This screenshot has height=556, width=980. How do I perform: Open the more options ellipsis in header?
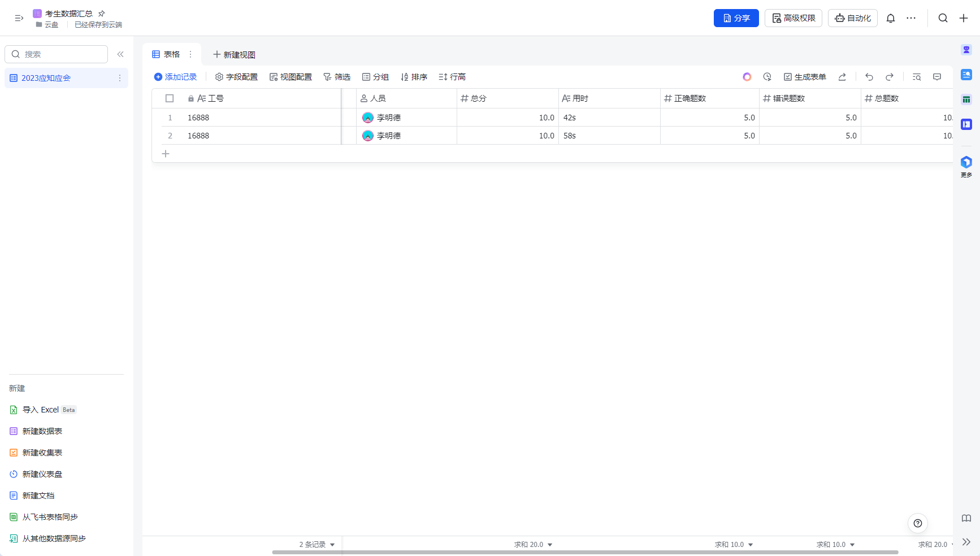click(x=911, y=18)
